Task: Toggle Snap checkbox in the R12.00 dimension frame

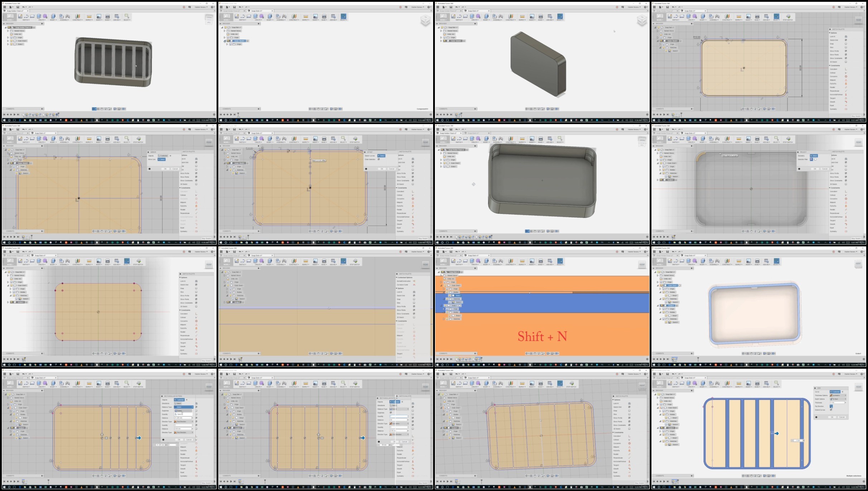Action: (846, 44)
